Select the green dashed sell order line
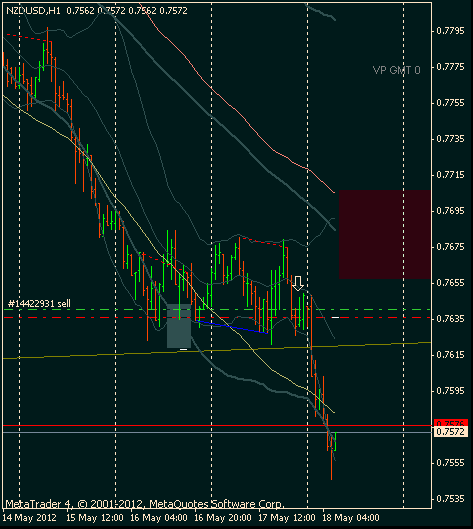This screenshot has width=473, height=529. click(217, 309)
